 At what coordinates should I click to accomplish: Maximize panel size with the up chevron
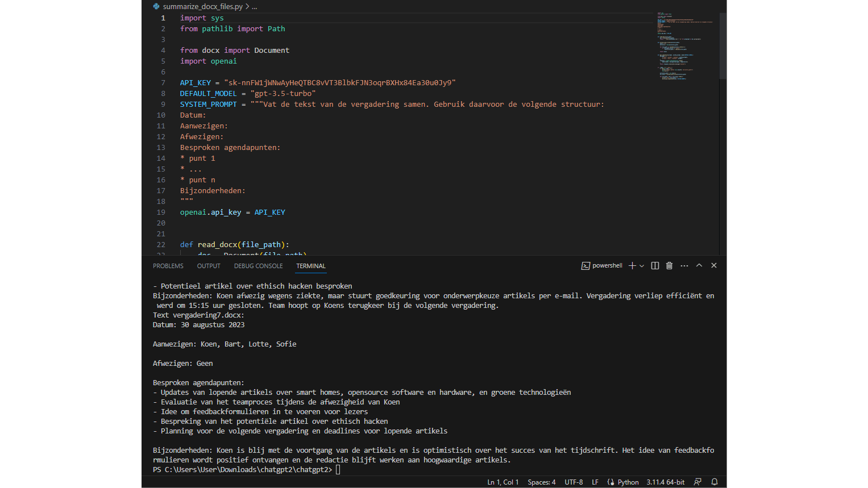[699, 265]
